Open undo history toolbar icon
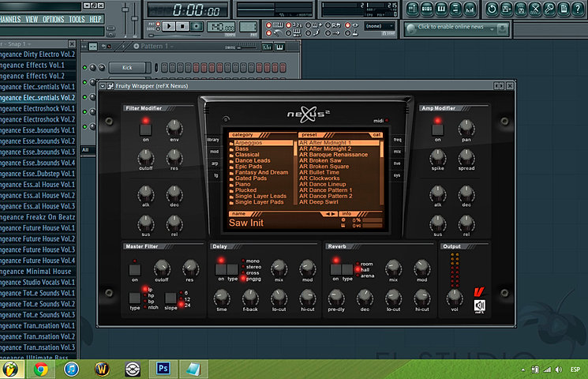Viewport: 588px width, 379px height. click(492, 9)
